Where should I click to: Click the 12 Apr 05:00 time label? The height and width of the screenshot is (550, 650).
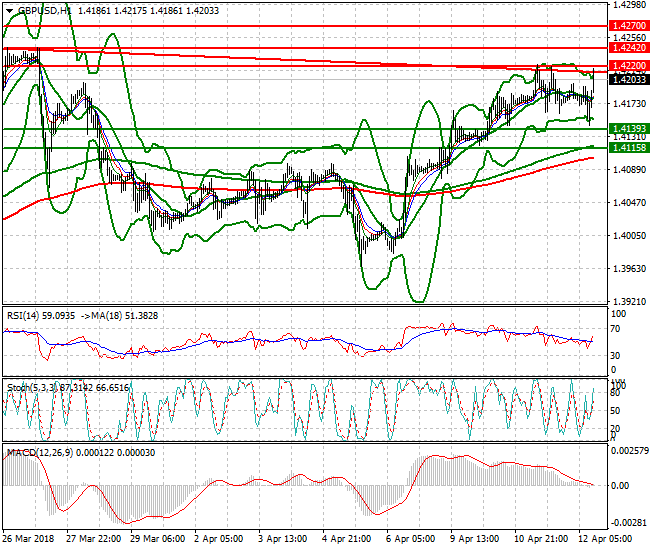tap(605, 539)
